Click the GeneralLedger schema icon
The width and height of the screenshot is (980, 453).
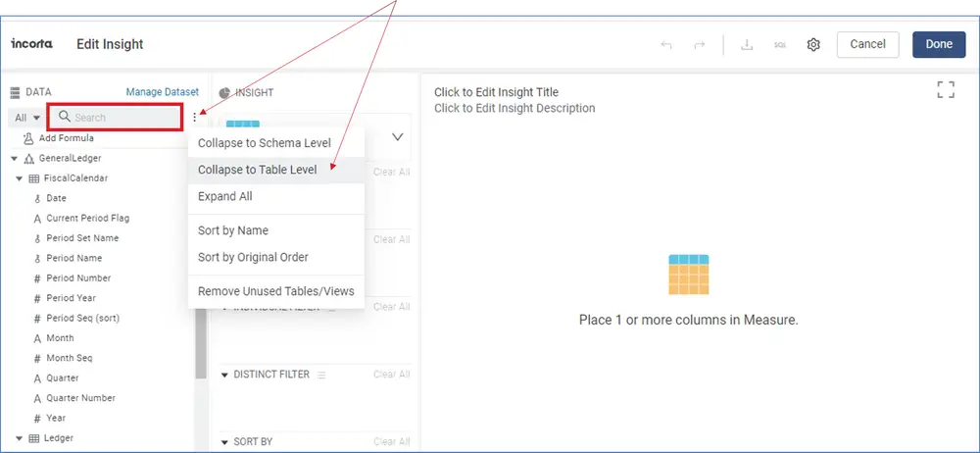pos(28,158)
